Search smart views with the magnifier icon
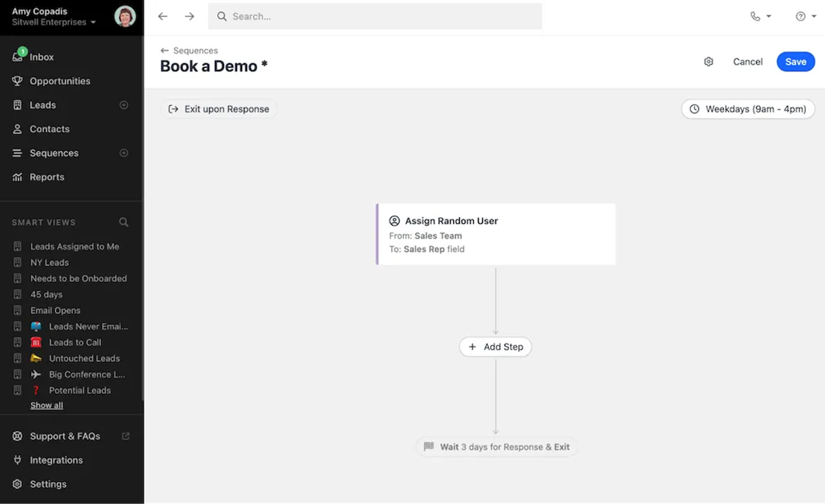Image resolution: width=825 pixels, height=504 pixels. point(124,222)
